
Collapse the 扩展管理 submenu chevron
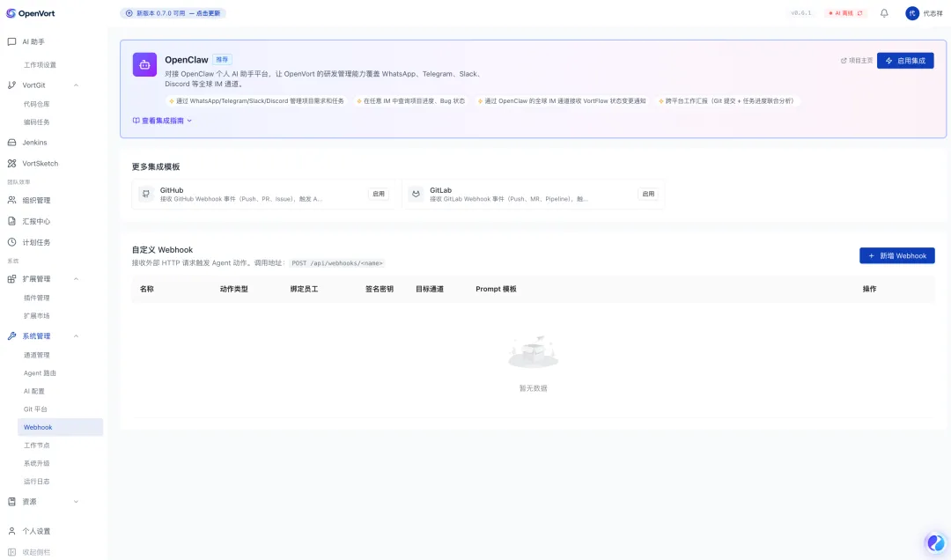(x=76, y=279)
